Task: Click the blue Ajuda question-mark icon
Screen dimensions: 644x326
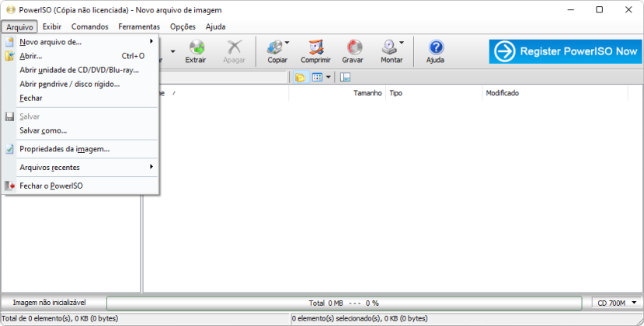Action: (436, 47)
